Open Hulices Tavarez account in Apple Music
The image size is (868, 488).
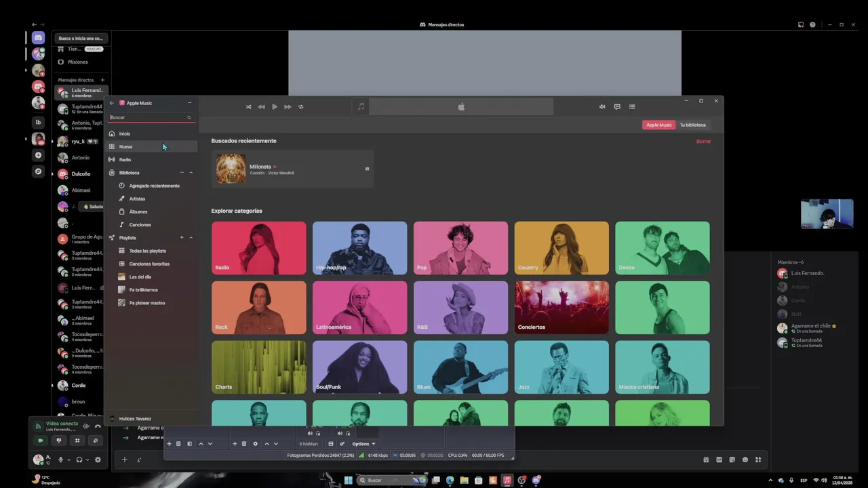(x=151, y=419)
